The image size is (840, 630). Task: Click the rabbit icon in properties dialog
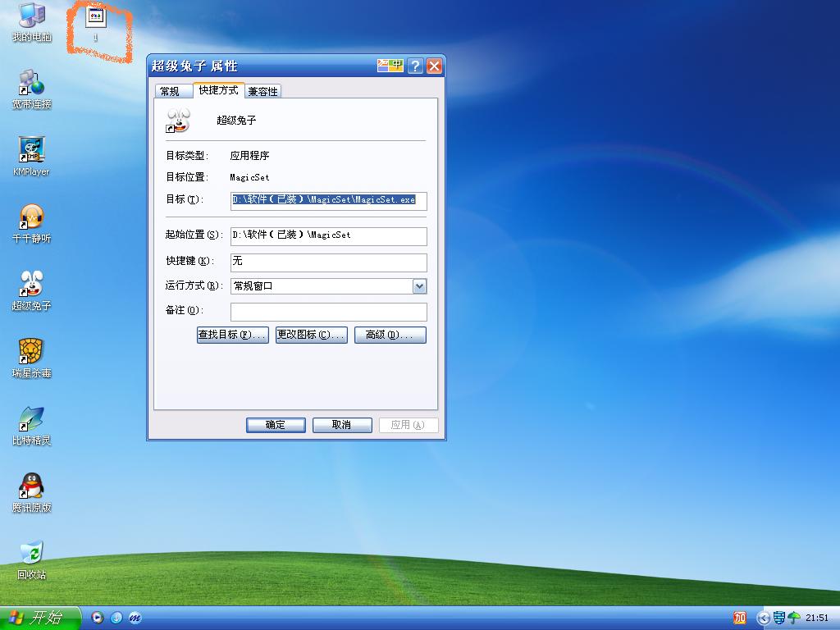coord(178,121)
